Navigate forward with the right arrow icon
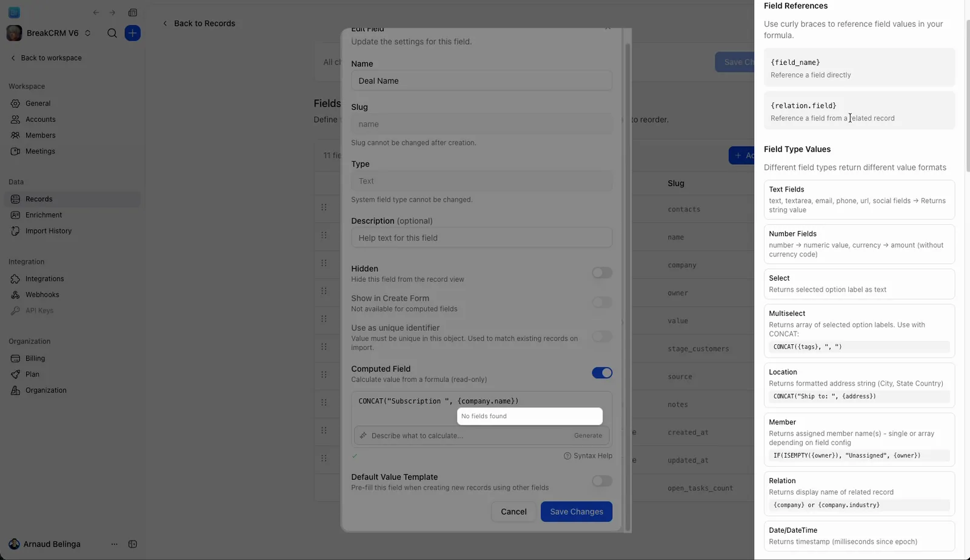970x560 pixels. click(112, 13)
